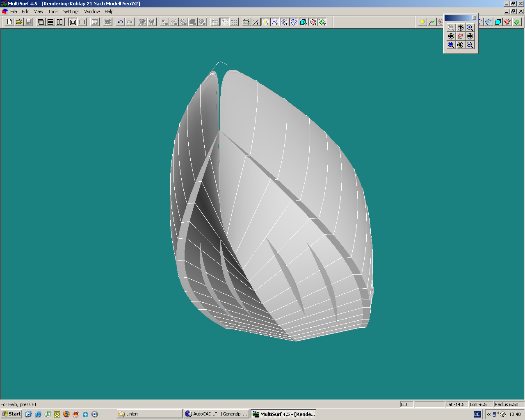Open the Settings menu
525x420 pixels.
click(71, 11)
